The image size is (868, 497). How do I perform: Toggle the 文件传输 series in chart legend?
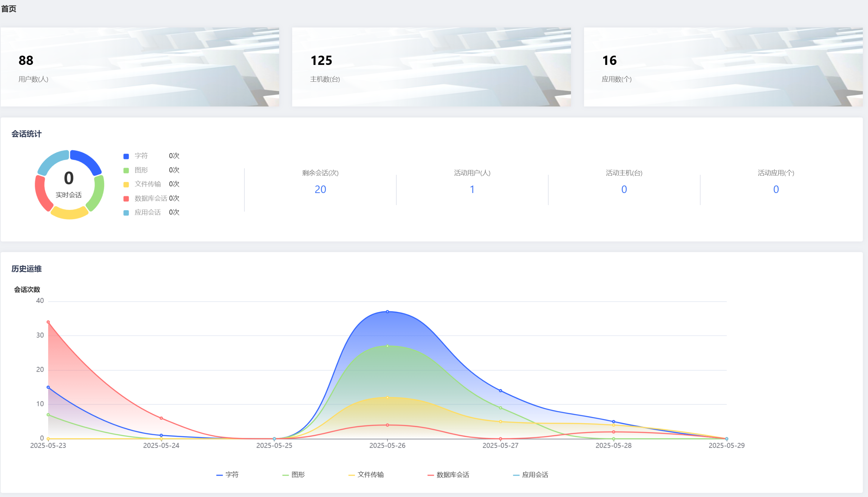[366, 475]
